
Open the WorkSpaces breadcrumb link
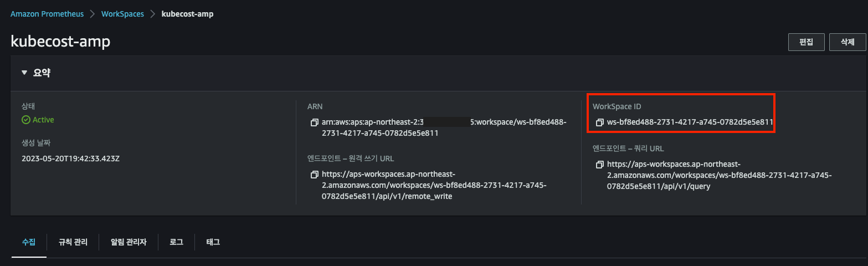122,14
